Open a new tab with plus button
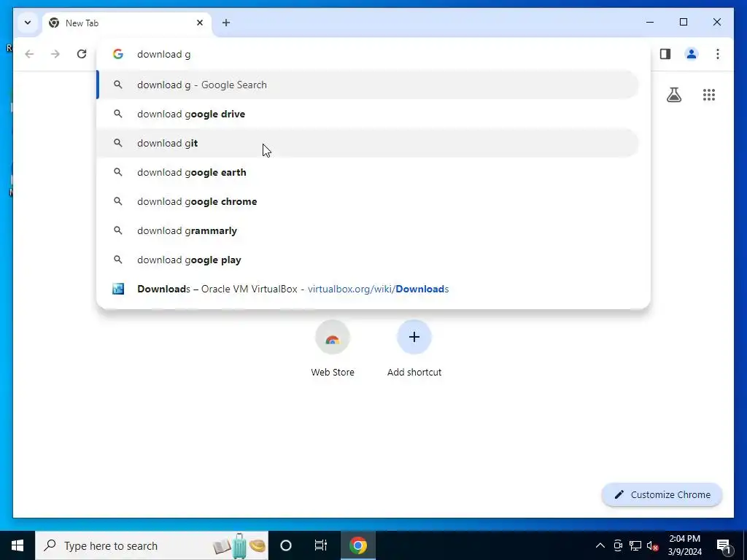Image resolution: width=747 pixels, height=560 pixels. 226,23
